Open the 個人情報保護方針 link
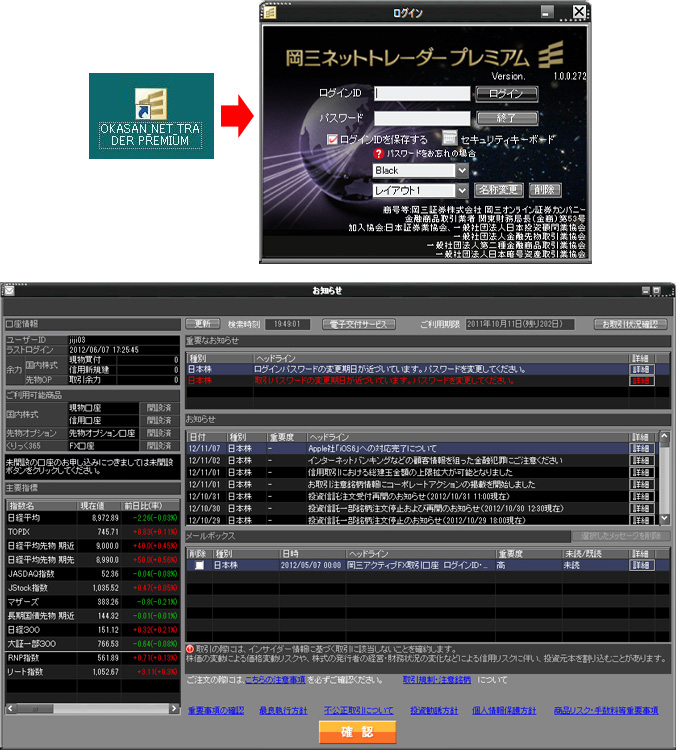This screenshot has height=750, width=676. click(504, 711)
